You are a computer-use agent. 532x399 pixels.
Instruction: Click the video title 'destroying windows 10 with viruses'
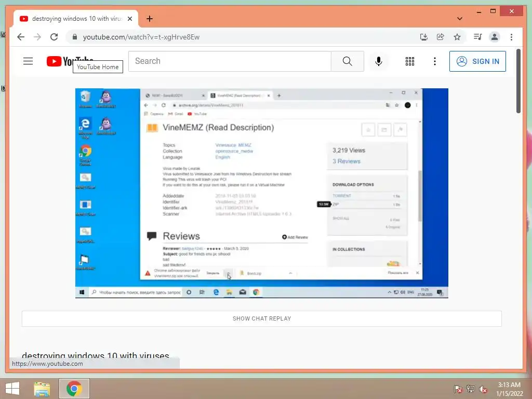(x=96, y=355)
